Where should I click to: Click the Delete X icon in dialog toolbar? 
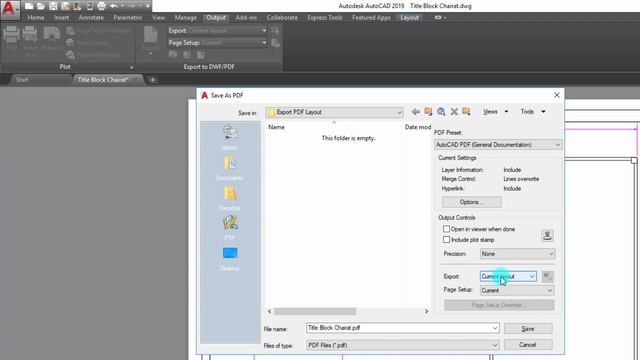coord(454,111)
